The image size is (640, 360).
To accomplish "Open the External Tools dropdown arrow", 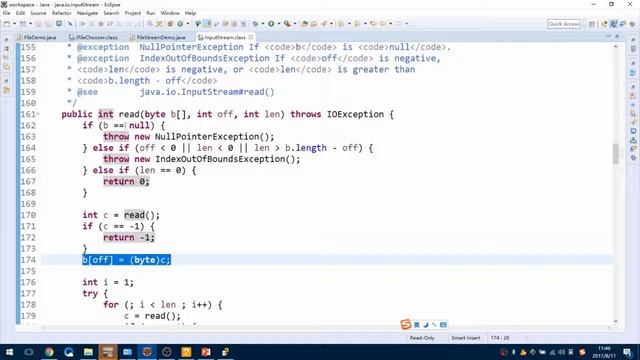I will point(295,24).
